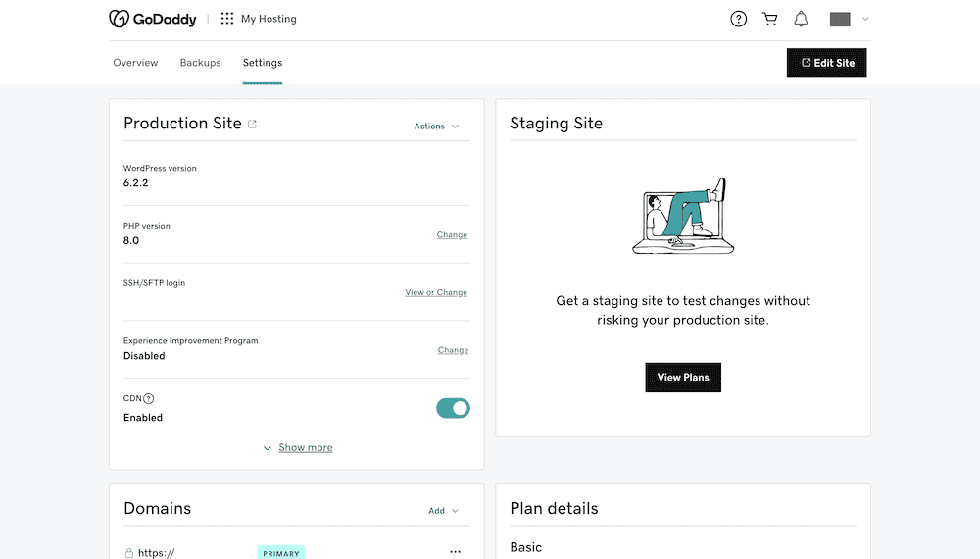Open the apps grid menu icon
This screenshot has width=980, height=559.
point(227,19)
